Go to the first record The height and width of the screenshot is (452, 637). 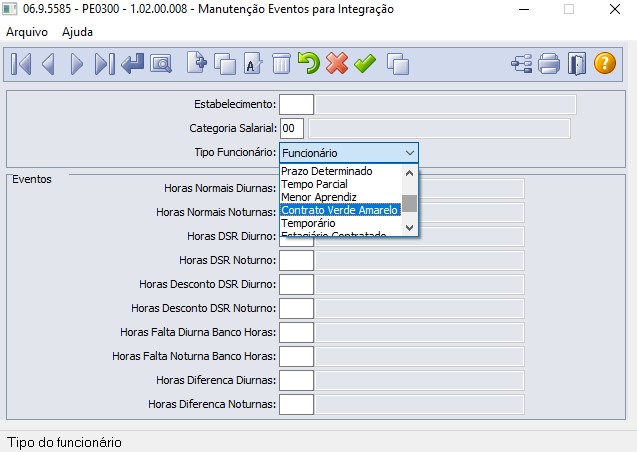[21, 64]
